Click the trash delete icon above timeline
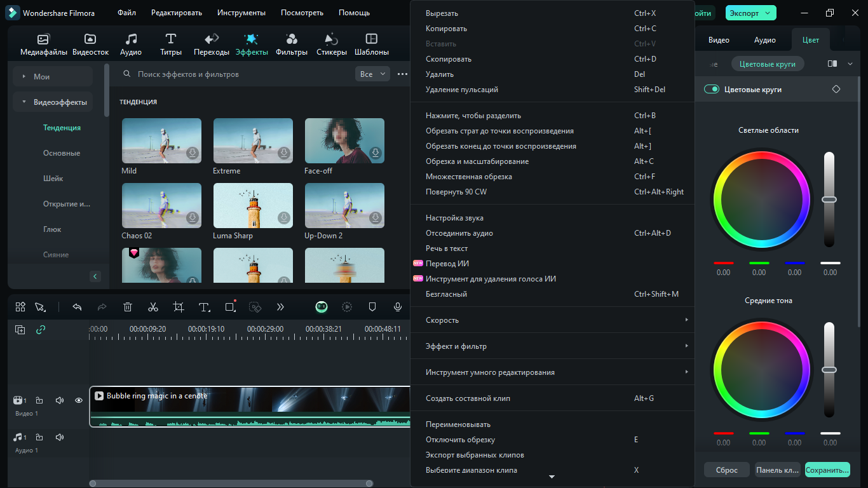The width and height of the screenshot is (868, 488). (127, 307)
